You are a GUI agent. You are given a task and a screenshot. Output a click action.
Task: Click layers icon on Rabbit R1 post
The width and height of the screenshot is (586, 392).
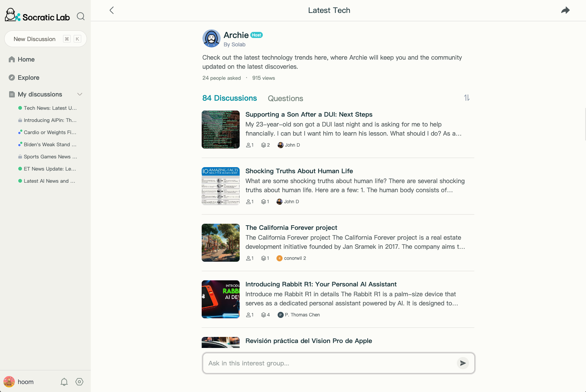click(264, 315)
